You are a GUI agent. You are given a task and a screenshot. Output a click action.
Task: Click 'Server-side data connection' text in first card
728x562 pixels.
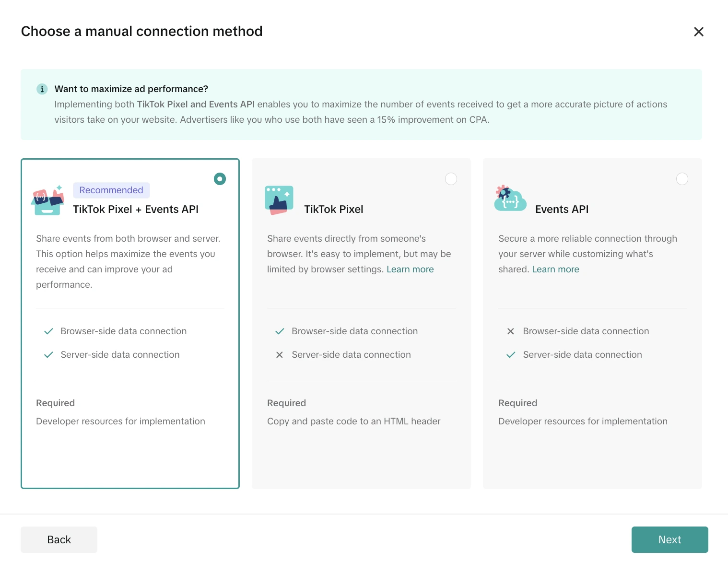(120, 355)
